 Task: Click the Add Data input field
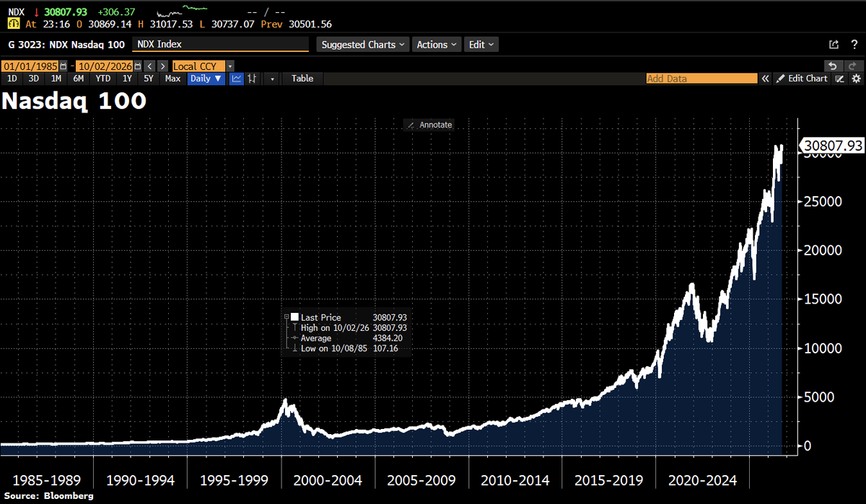[x=701, y=79]
